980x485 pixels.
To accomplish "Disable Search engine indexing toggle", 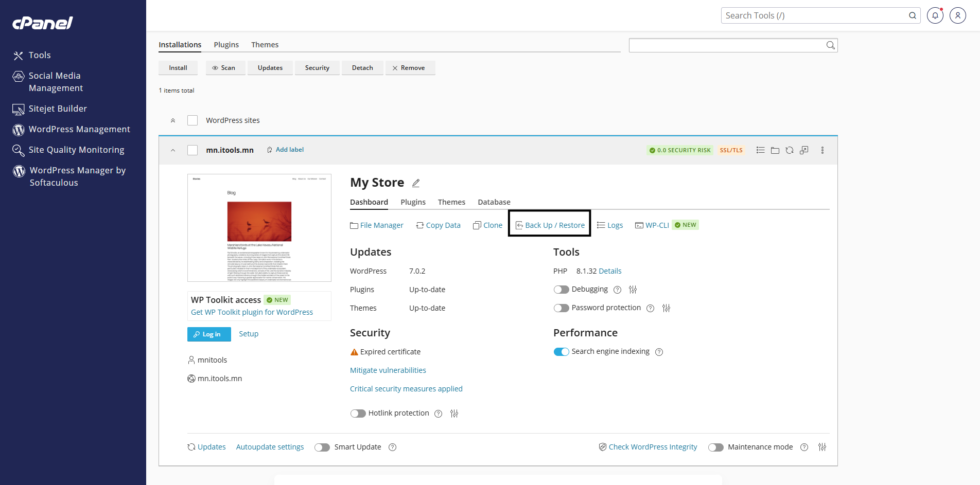I will [561, 352].
